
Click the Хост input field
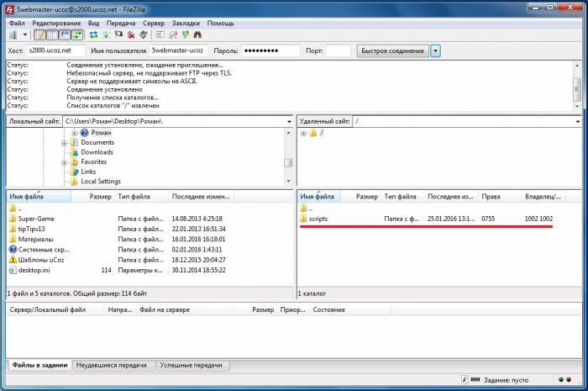(55, 50)
